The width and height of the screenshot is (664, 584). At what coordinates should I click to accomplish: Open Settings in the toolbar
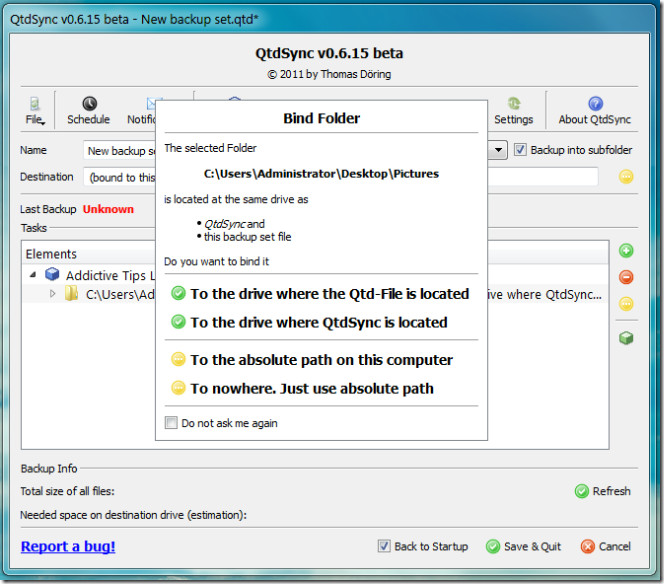click(x=513, y=111)
